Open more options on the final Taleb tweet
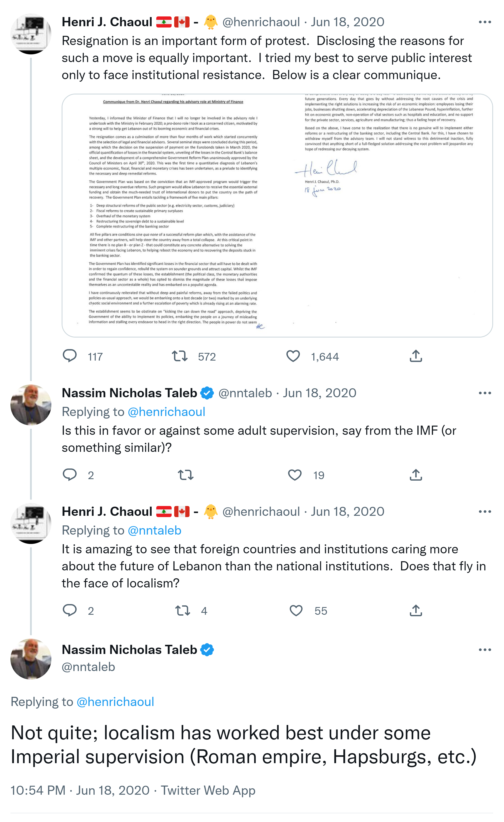The width and height of the screenshot is (504, 822). 485,649
